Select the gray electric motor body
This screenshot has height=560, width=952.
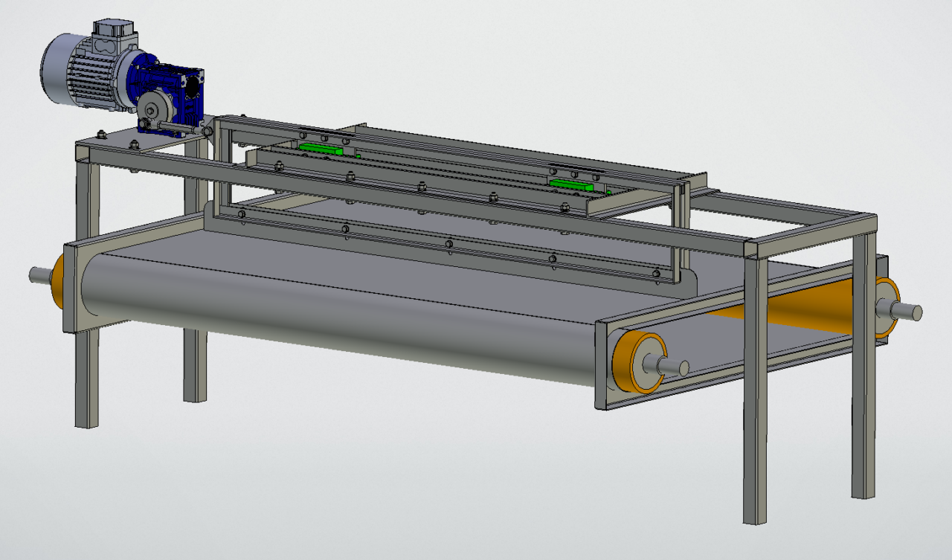82,74
